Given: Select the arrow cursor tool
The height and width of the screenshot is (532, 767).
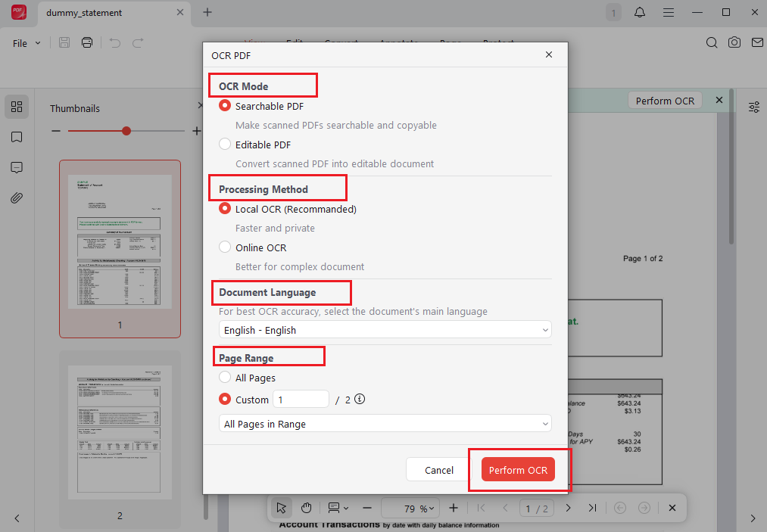Looking at the screenshot, I should point(281,508).
